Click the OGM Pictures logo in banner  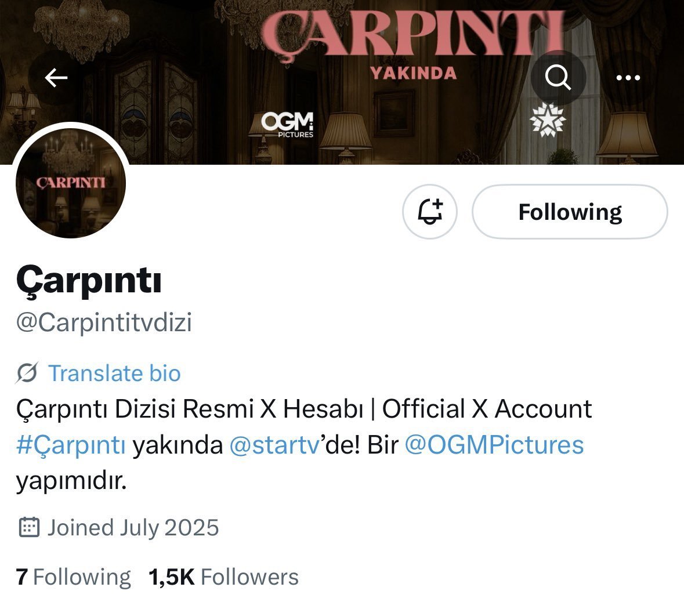pyautogui.click(x=288, y=124)
